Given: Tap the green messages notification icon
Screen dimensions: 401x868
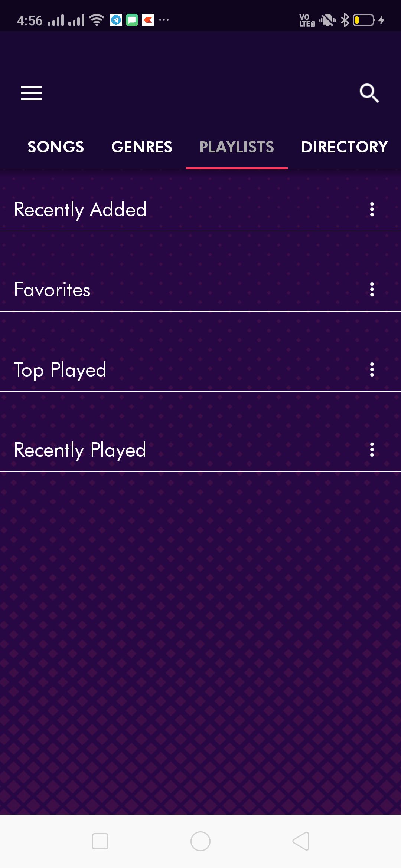Looking at the screenshot, I should [x=132, y=20].
